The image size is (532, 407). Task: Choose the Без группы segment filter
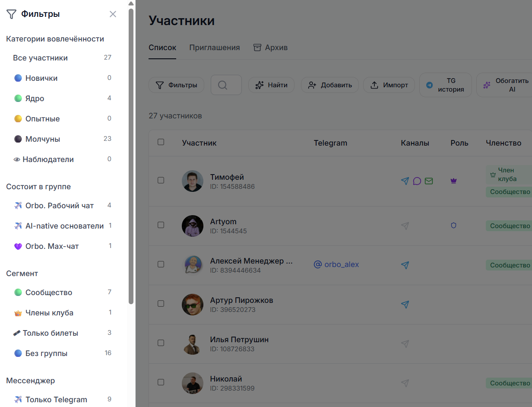[62, 353]
